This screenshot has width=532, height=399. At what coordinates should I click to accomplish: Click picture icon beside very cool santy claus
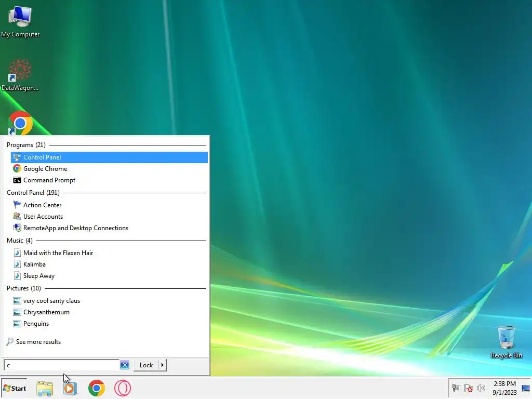coord(17,301)
